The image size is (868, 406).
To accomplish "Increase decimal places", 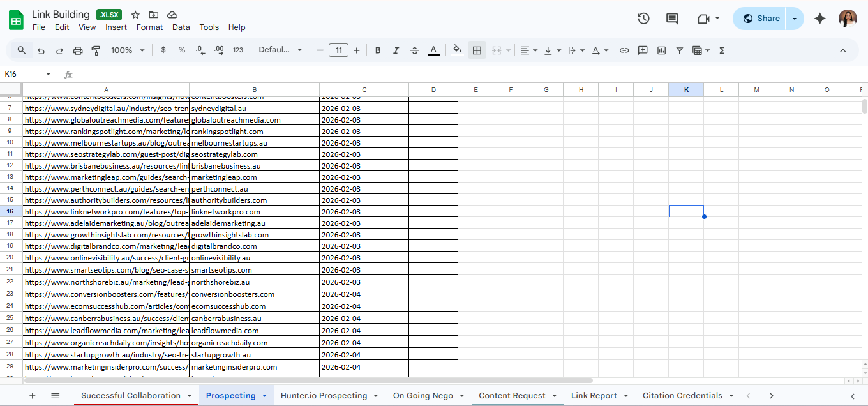I will (219, 50).
